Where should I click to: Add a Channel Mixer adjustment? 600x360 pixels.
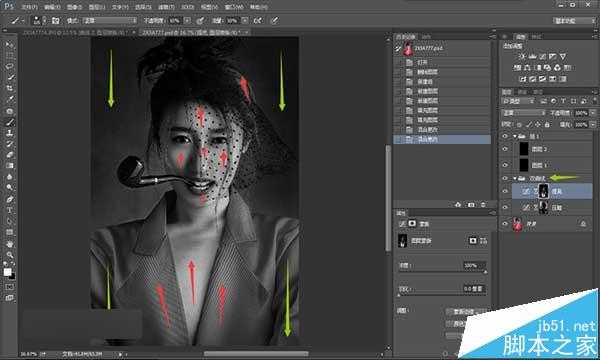[x=558, y=68]
